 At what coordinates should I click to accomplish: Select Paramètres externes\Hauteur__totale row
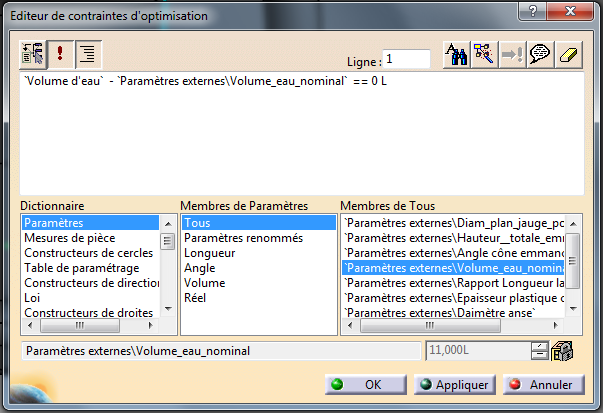[x=453, y=238]
